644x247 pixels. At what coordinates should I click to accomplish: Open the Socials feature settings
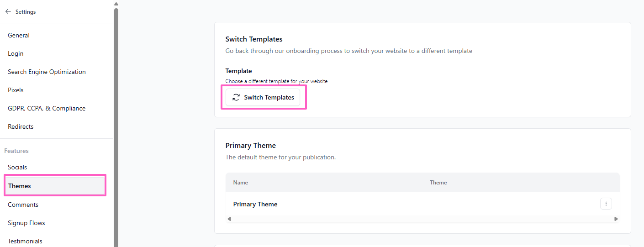[x=17, y=167]
